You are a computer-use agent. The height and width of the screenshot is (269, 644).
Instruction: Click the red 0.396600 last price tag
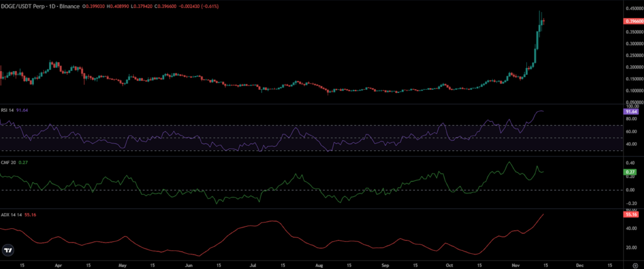[634, 21]
